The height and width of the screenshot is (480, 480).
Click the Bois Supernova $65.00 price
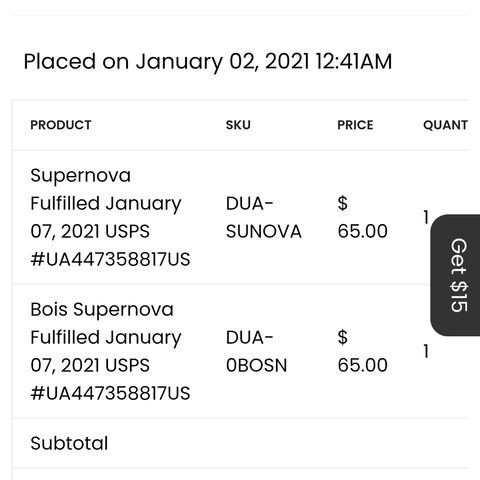[x=362, y=351]
